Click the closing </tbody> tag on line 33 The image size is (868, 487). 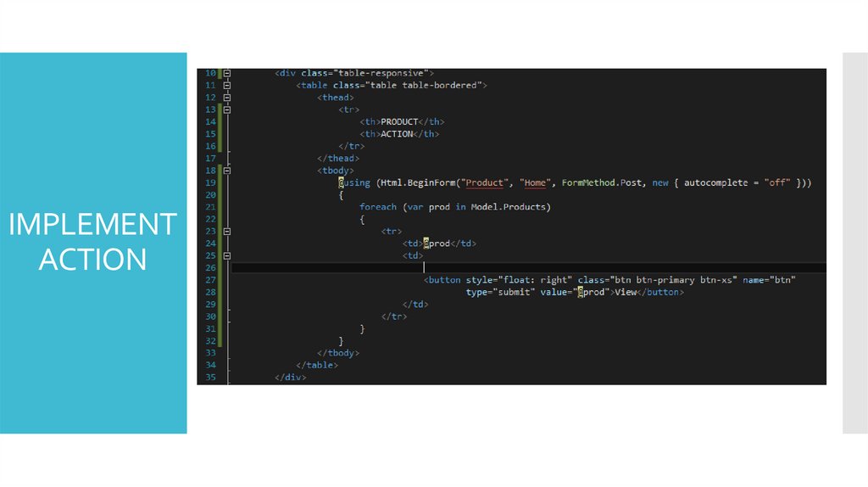point(338,353)
